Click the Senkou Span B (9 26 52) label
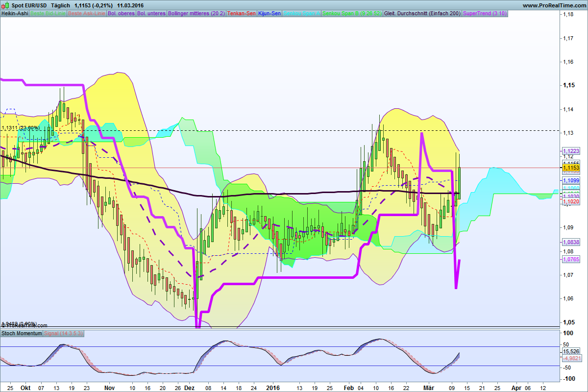Screen dimensions: 588x392 353,14
